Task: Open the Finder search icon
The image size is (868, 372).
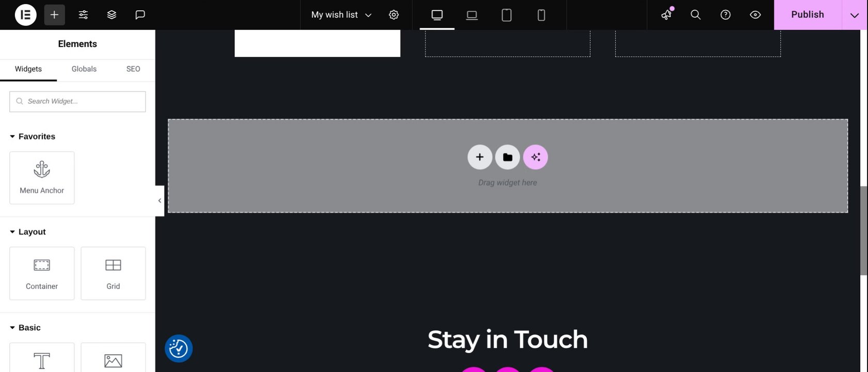Action: click(696, 15)
